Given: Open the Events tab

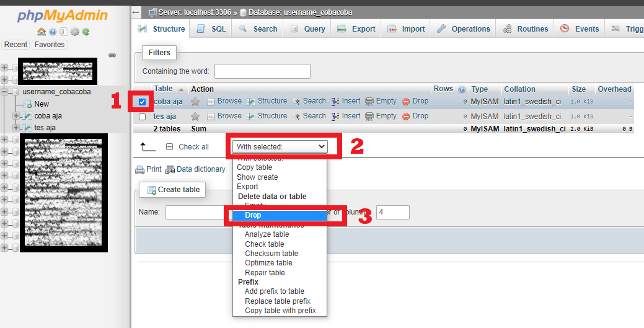Looking at the screenshot, I should (579, 29).
